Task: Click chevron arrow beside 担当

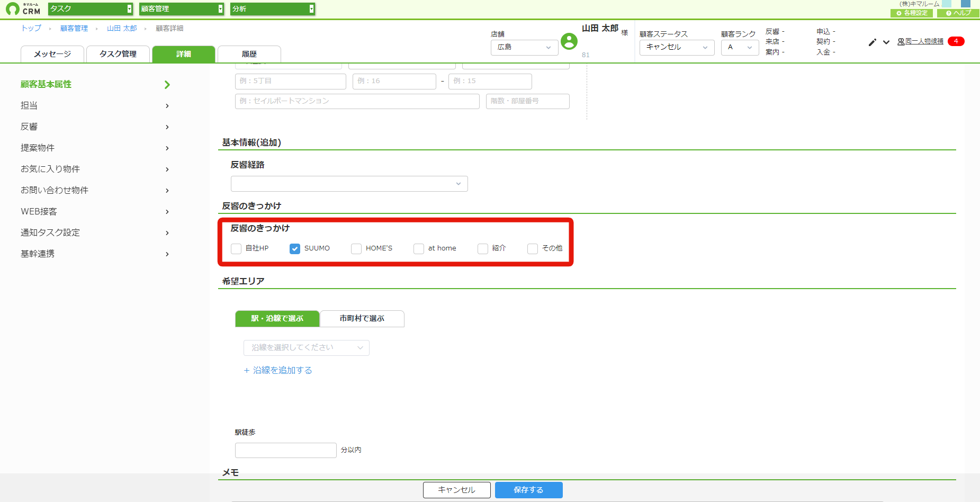Action: (167, 106)
